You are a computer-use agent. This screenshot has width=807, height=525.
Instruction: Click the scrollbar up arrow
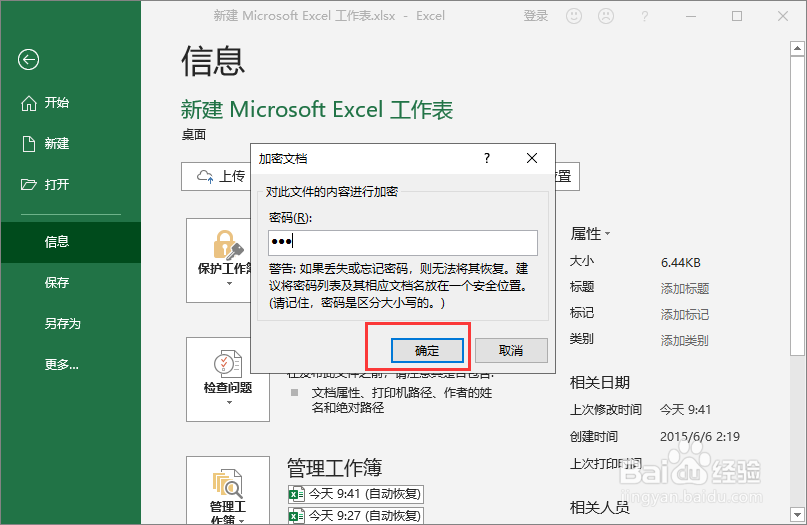(x=797, y=49)
